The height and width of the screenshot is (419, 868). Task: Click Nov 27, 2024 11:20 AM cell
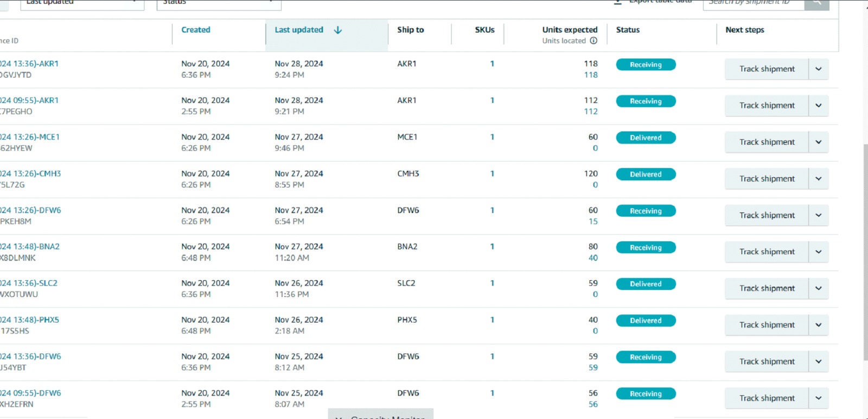pos(298,252)
